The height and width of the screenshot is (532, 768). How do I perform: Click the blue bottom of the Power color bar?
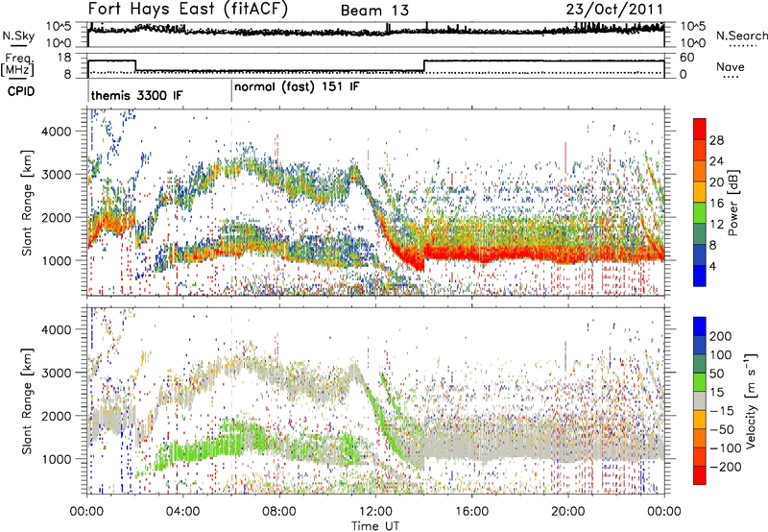tap(700, 276)
